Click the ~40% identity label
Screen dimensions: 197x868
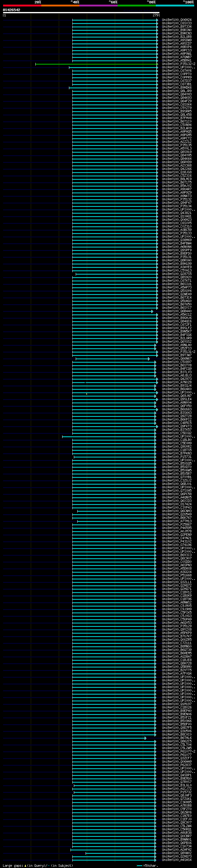[x=75, y=2]
